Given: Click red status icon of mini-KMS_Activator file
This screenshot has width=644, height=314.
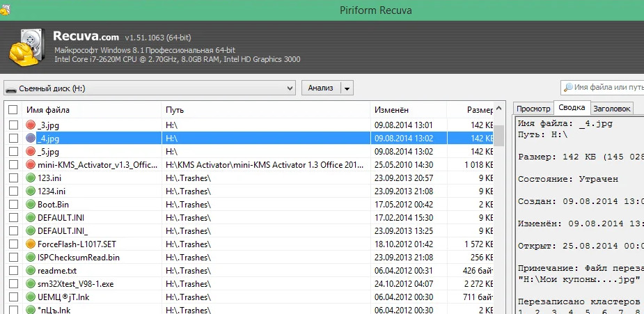Looking at the screenshot, I should point(31,165).
